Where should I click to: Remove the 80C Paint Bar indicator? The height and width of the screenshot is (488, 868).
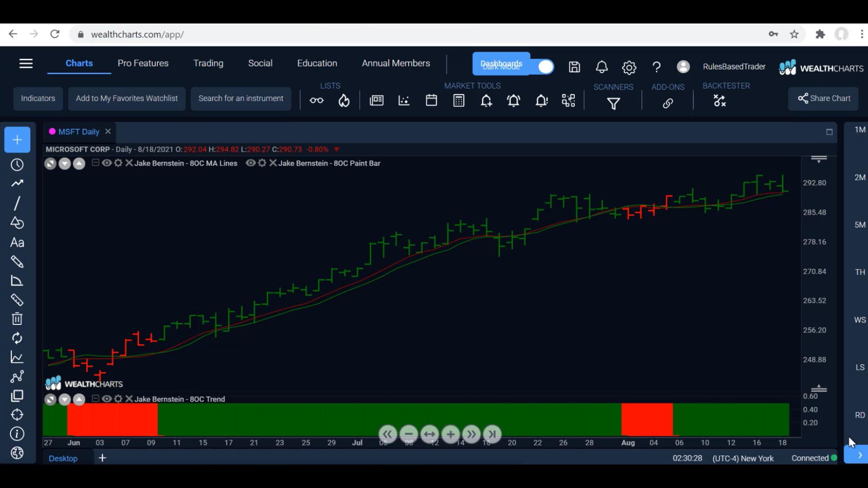[x=273, y=163]
